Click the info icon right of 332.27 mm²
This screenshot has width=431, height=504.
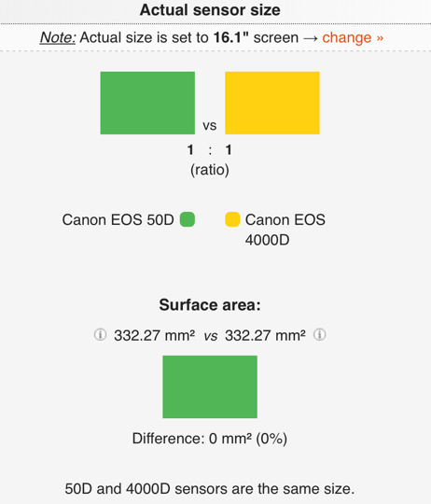coord(320,335)
